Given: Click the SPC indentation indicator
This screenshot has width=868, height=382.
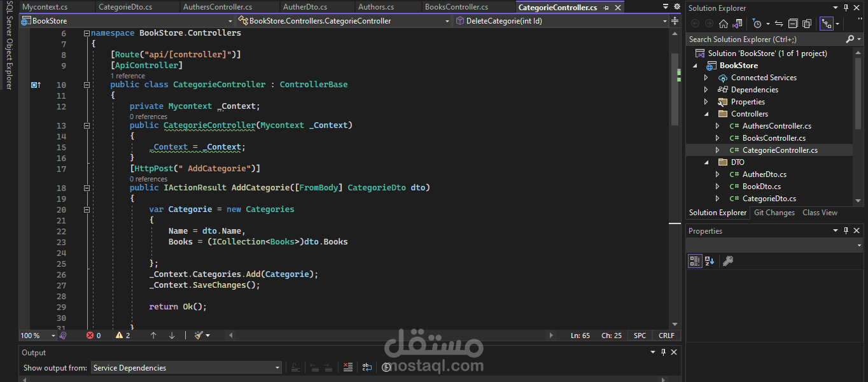Looking at the screenshot, I should pyautogui.click(x=640, y=336).
